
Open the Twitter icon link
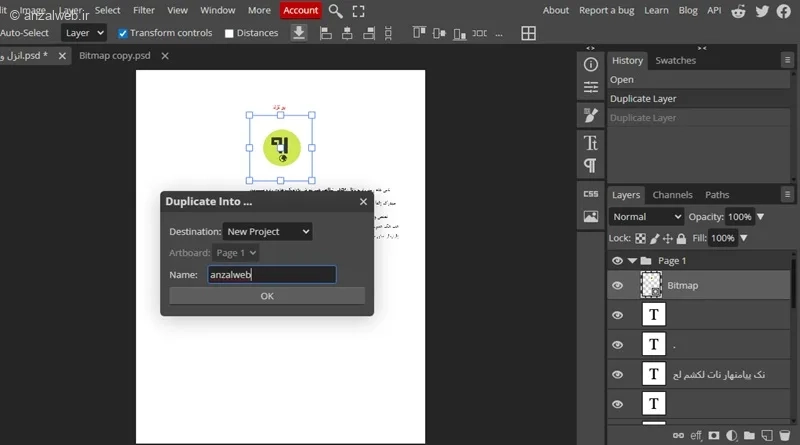(762, 11)
